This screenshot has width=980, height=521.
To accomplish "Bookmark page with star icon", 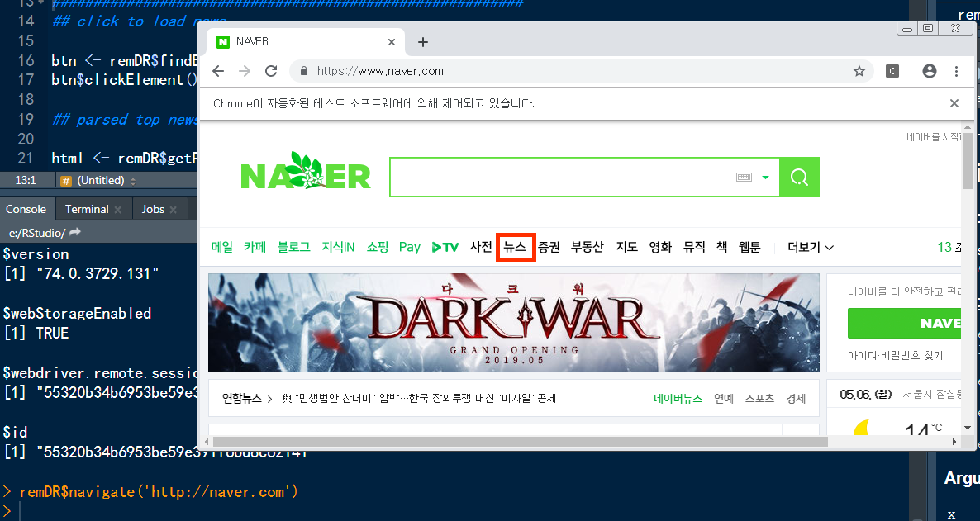I will point(859,71).
